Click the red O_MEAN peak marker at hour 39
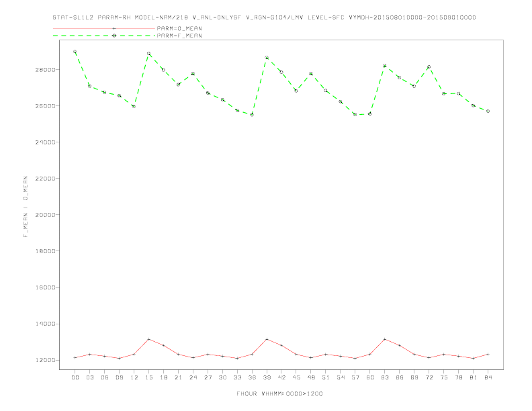 267,339
